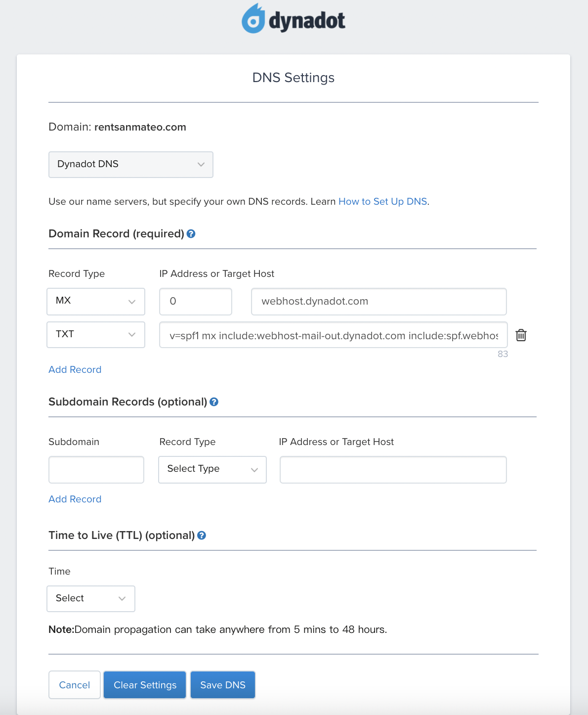This screenshot has width=588, height=715.
Task: Expand the MX record type dropdown
Action: pyautogui.click(x=96, y=301)
